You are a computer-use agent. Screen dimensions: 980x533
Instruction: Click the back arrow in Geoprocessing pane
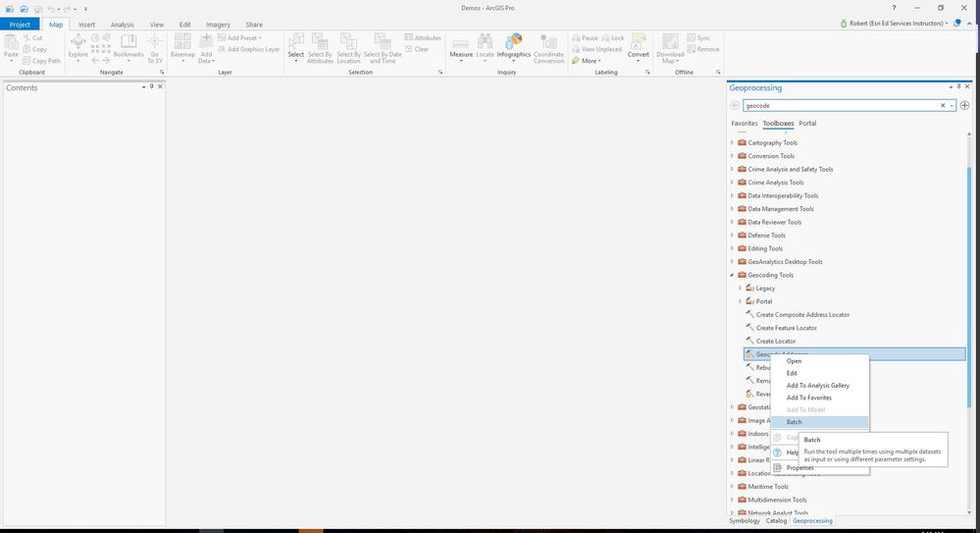coord(735,106)
